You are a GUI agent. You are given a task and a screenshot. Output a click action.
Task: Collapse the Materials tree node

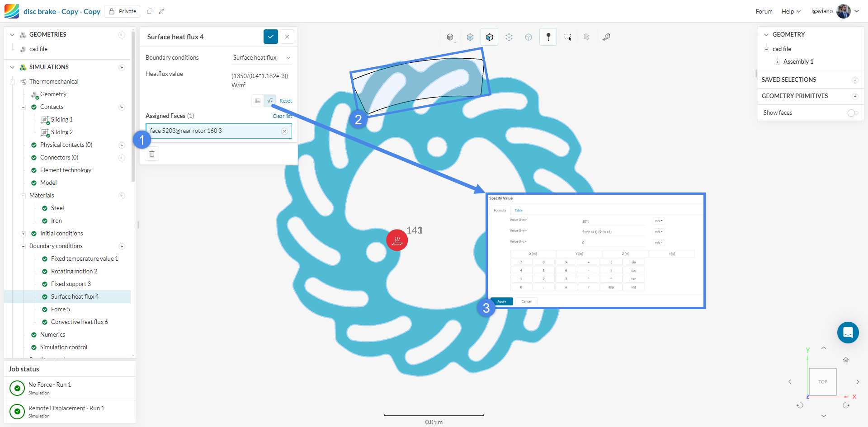click(23, 196)
